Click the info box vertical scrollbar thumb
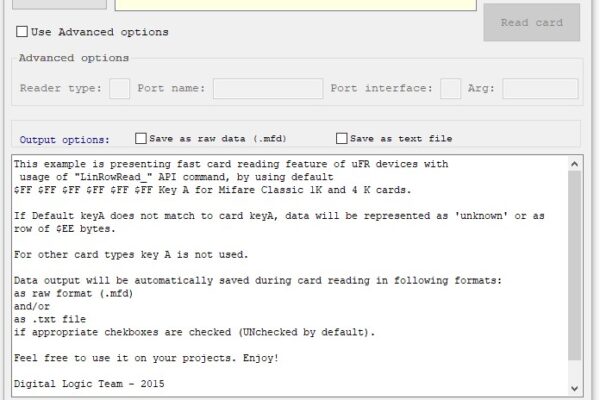Screen dimensions: 600x400 pos(574,265)
